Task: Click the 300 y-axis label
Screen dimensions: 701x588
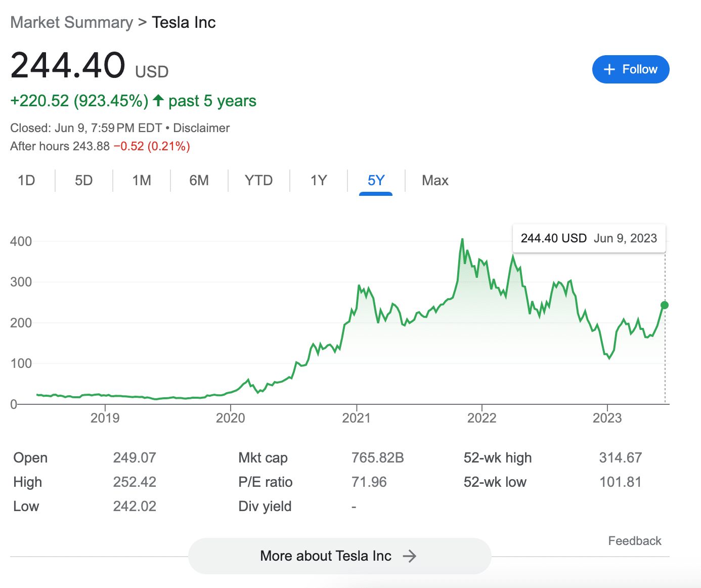Action: tap(21, 282)
